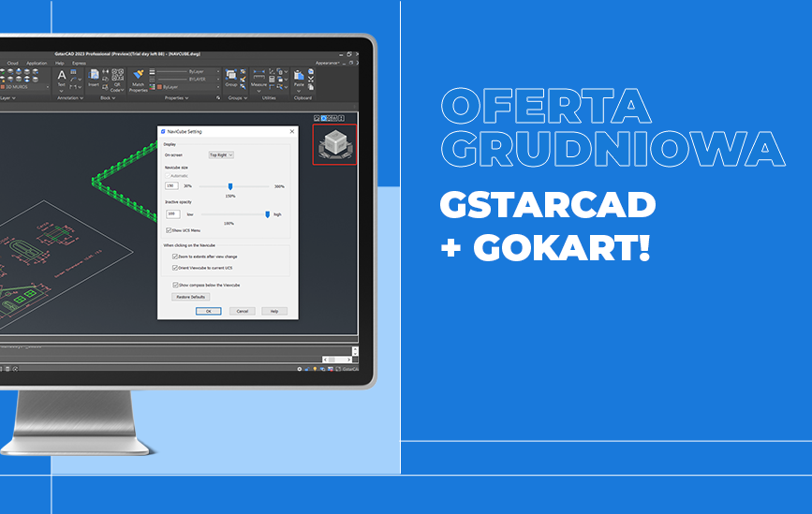Expand the Appearance dropdown in title area
Image resolution: width=812 pixels, height=514 pixels.
330,63
